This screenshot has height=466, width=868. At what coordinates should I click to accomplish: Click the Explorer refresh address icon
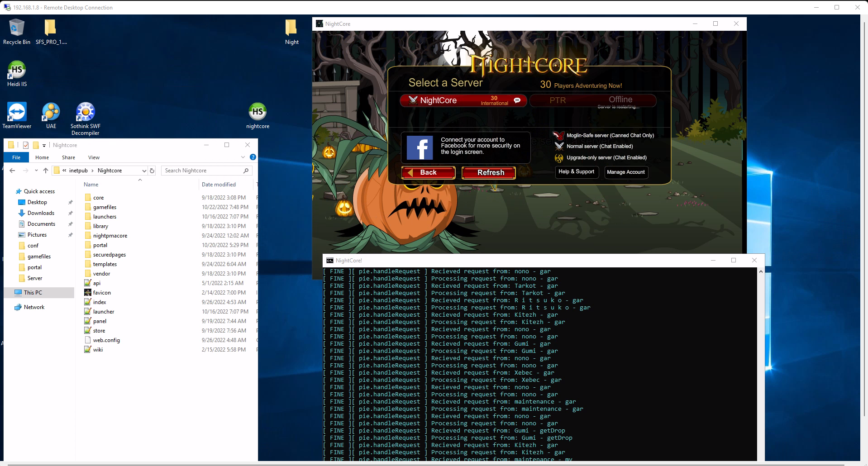pos(152,171)
